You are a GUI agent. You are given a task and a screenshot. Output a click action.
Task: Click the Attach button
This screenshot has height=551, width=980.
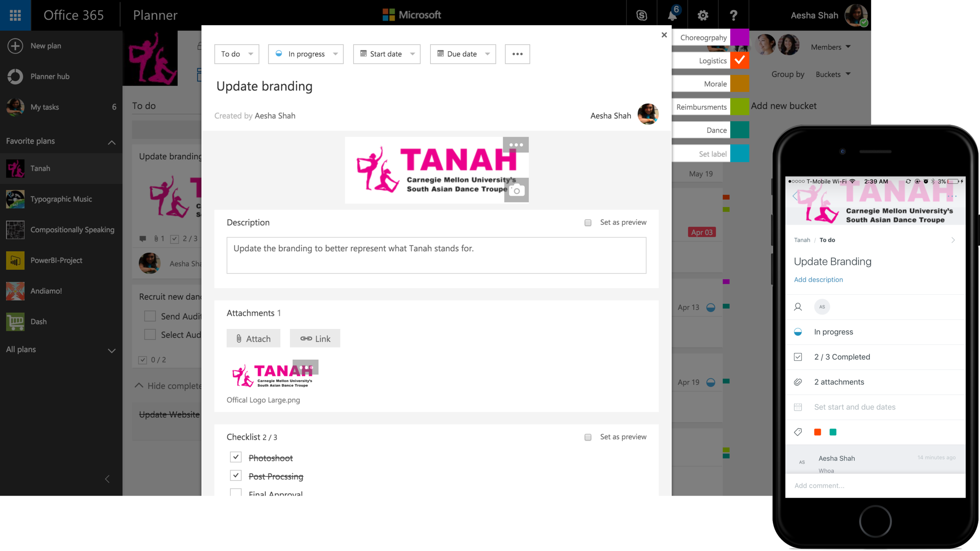coord(253,338)
